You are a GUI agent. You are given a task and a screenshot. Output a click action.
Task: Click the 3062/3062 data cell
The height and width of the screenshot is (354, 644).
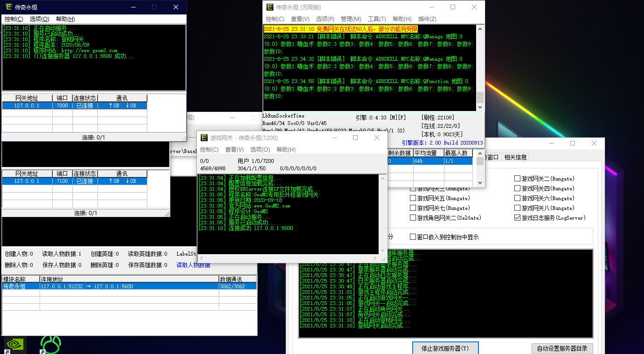238,286
